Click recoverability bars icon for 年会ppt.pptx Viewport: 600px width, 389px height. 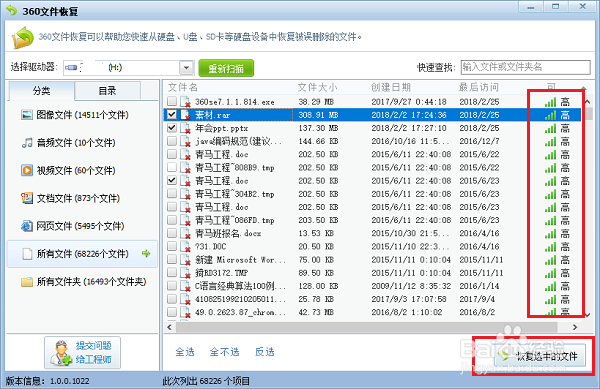pyautogui.click(x=551, y=128)
